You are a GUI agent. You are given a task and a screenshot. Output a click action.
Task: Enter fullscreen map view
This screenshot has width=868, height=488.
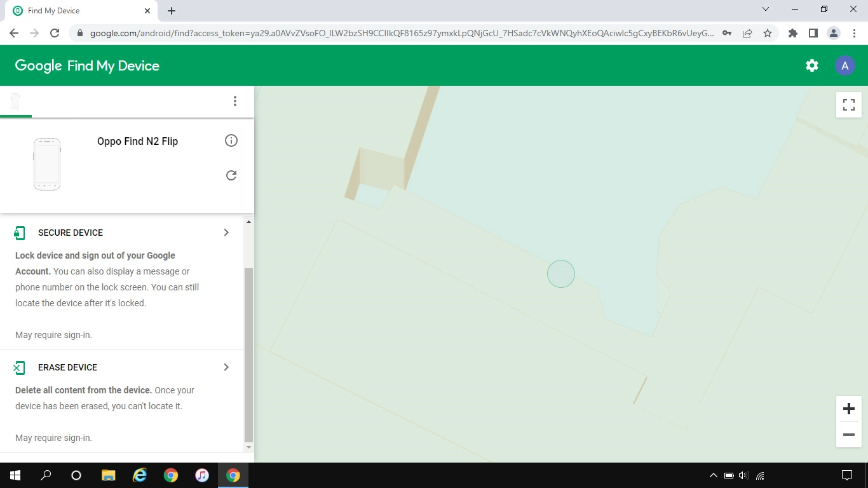tap(848, 104)
